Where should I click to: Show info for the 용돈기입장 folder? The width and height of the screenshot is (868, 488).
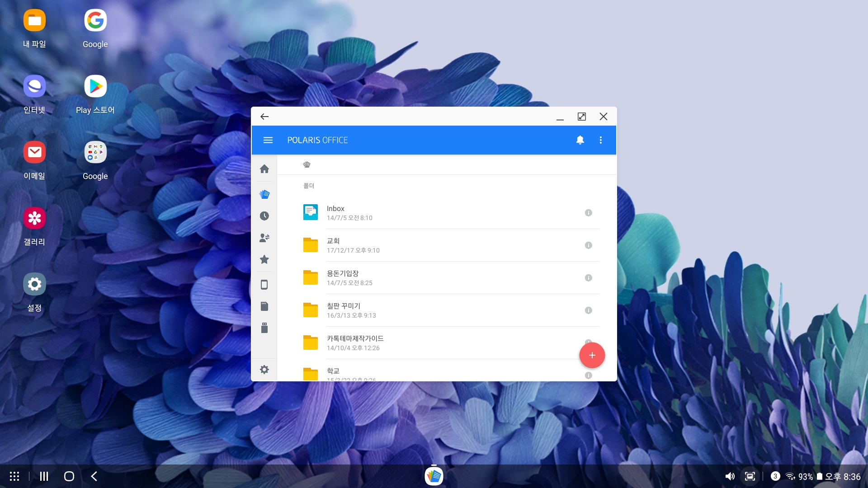coord(588,278)
